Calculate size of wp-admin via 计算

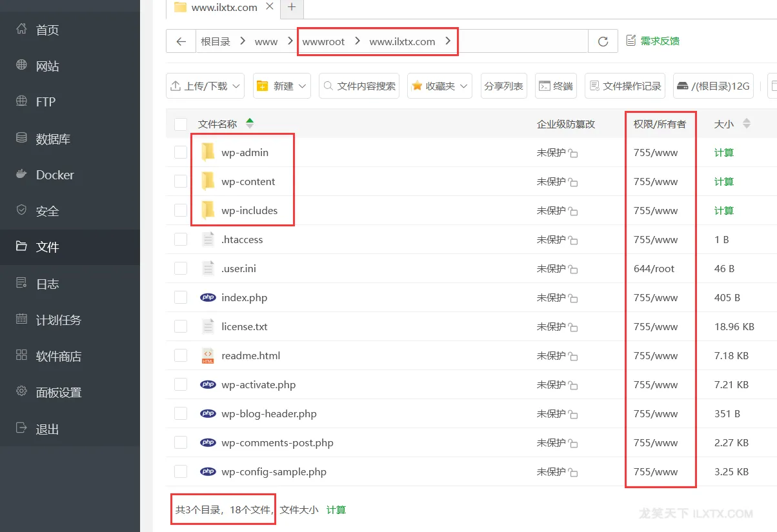tap(724, 152)
